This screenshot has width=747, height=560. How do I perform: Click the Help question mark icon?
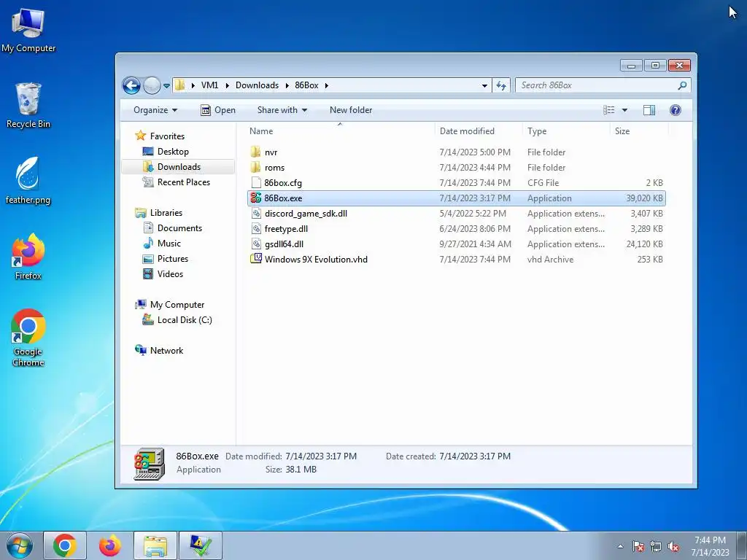click(x=675, y=110)
